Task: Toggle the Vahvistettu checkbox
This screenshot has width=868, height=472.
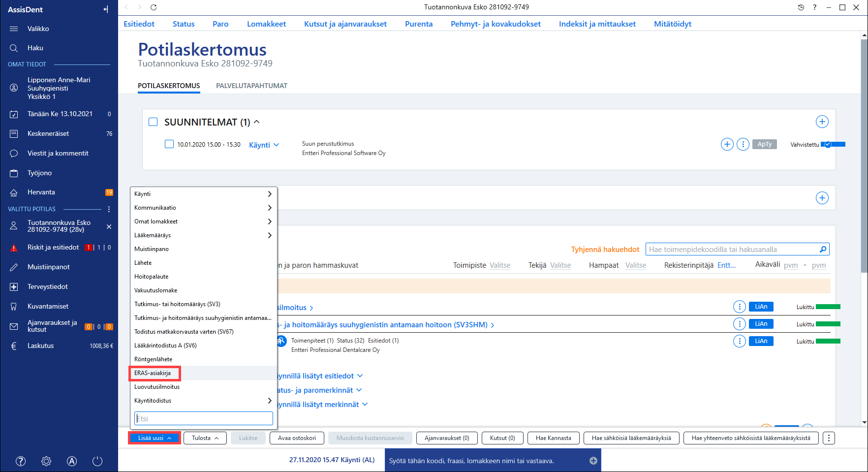Action: 828,144
